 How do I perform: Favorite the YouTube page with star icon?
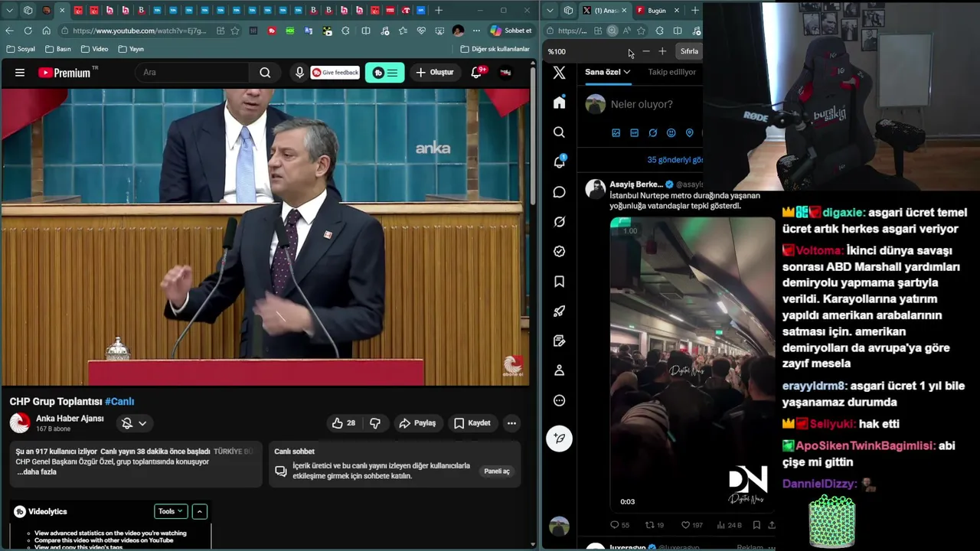point(235,31)
